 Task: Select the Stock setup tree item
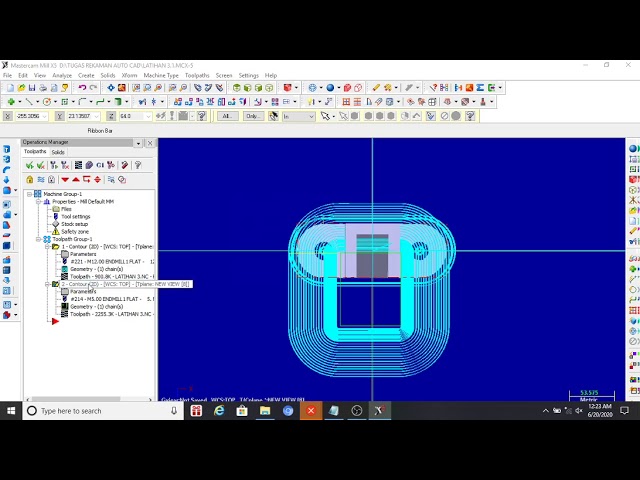74,224
